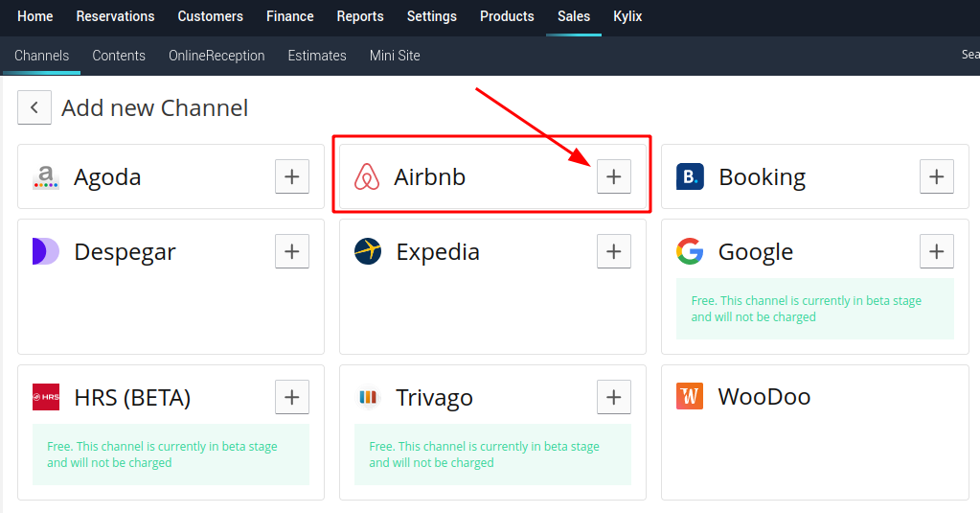Open the Customers menu

(210, 16)
